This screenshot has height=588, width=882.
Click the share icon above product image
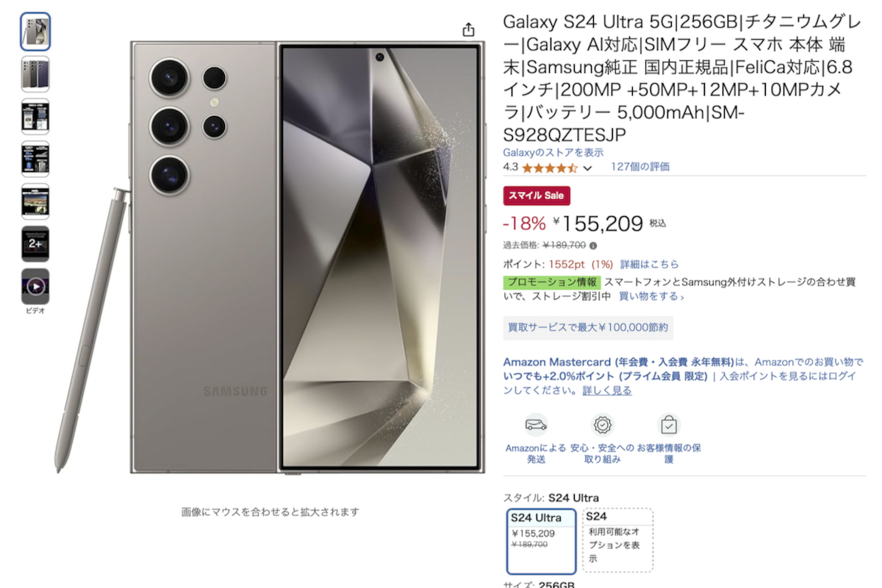click(469, 30)
